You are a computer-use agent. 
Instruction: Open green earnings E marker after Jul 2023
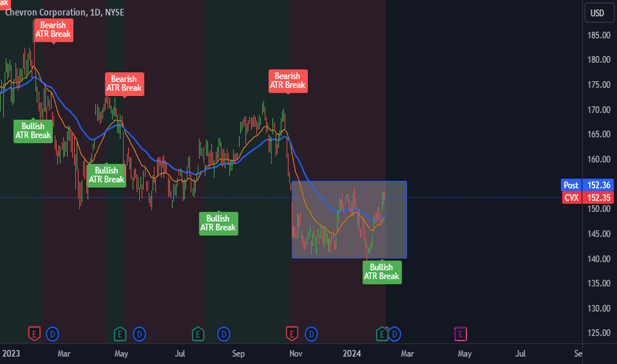coord(198,334)
